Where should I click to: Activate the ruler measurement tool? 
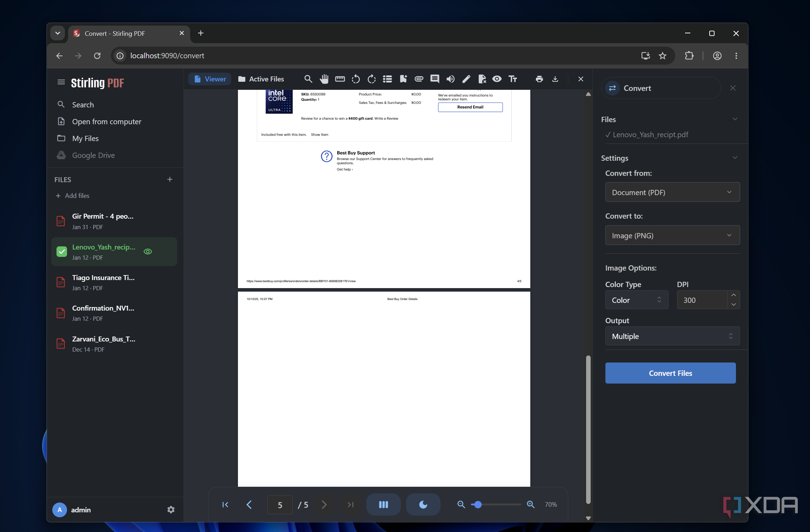[340, 79]
